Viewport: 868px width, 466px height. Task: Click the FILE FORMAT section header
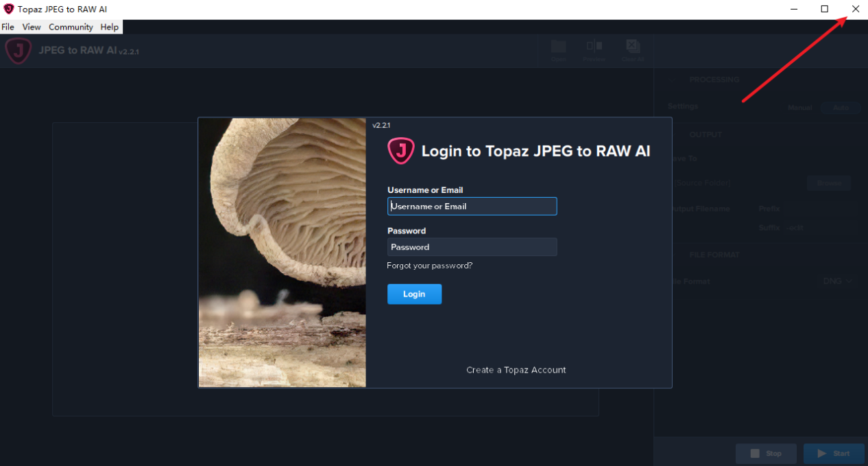coord(714,255)
